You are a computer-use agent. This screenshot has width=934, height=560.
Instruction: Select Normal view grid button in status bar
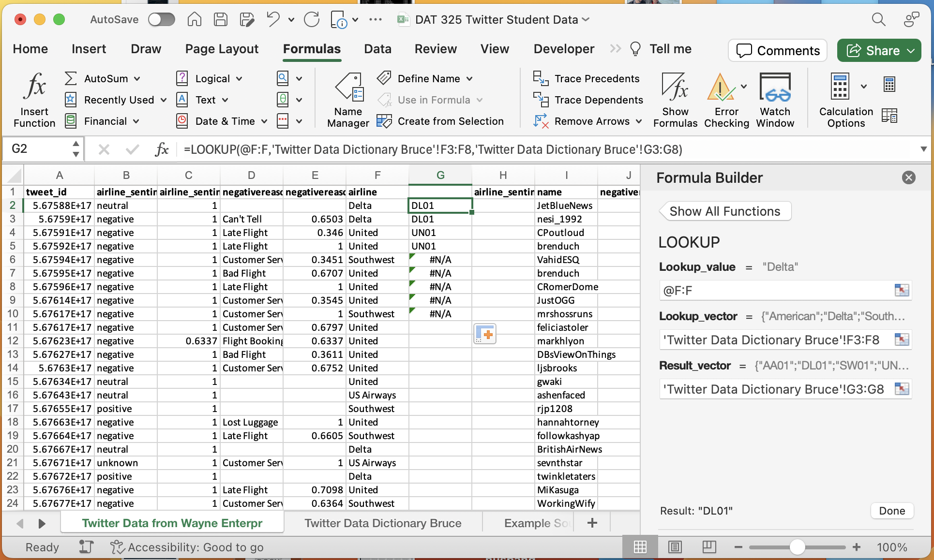[640, 547]
